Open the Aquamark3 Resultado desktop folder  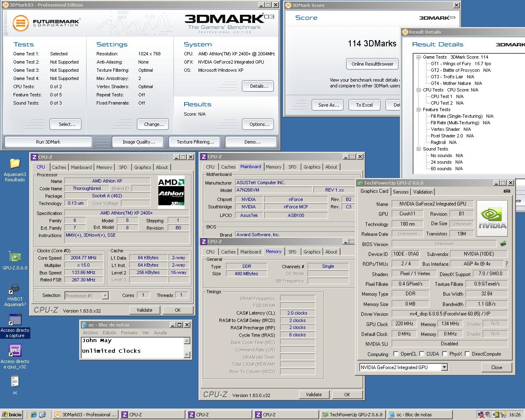click(x=15, y=169)
